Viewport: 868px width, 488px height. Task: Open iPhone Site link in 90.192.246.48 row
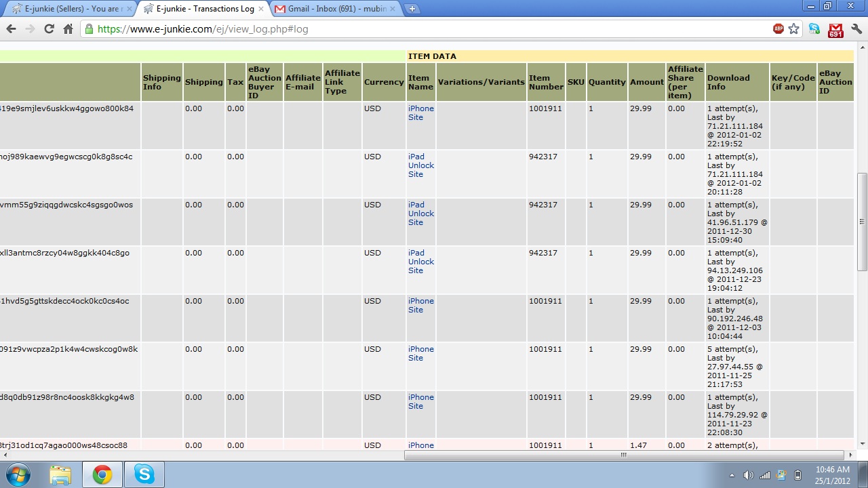(x=420, y=305)
